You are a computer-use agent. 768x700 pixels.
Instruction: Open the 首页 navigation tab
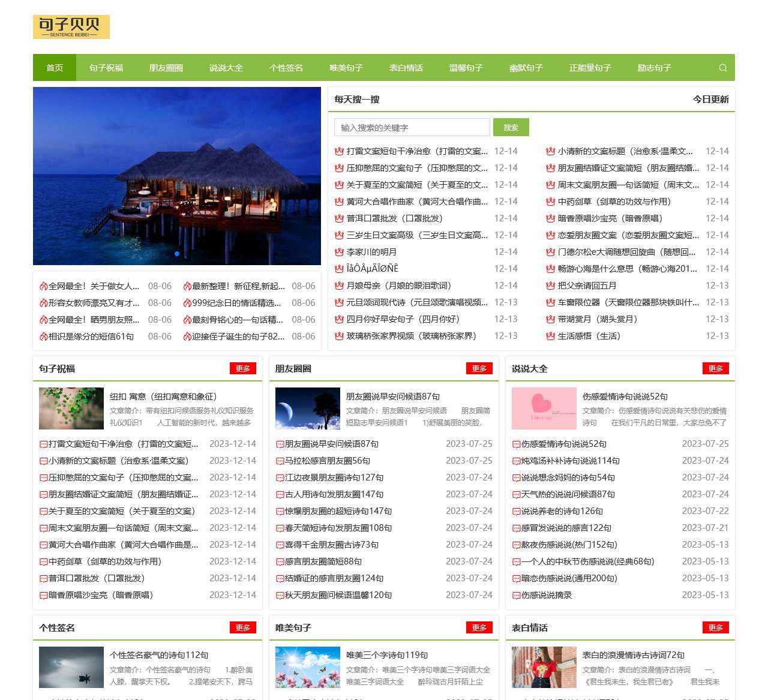[55, 68]
